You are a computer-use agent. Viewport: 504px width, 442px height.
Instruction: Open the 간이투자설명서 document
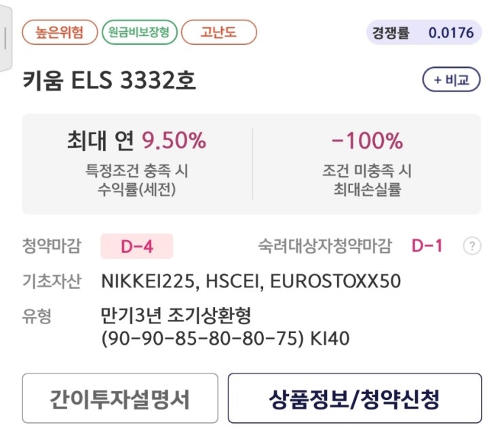(119, 399)
